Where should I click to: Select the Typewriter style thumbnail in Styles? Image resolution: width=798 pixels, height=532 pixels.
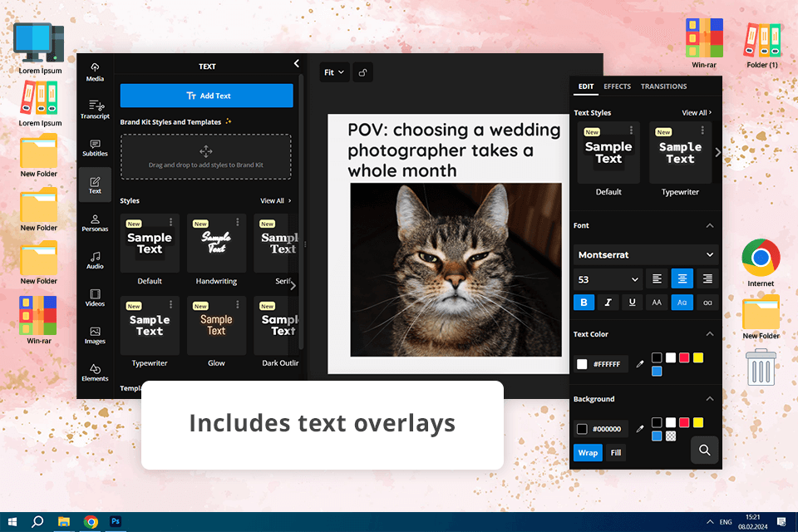coord(150,326)
